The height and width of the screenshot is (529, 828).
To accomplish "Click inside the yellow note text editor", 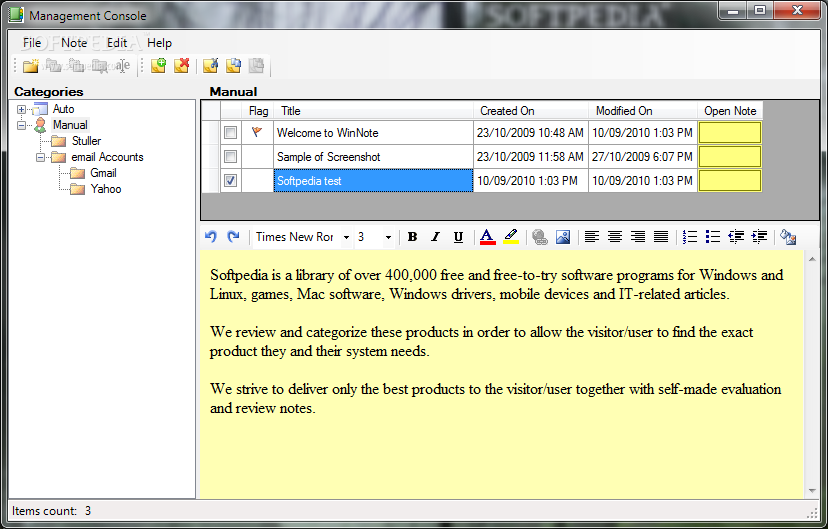I will pyautogui.click(x=502, y=375).
